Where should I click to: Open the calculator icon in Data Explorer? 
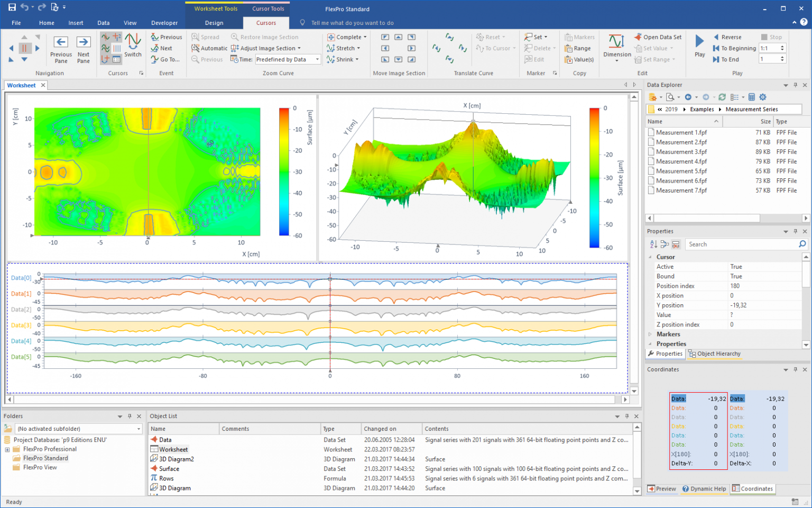coord(752,97)
